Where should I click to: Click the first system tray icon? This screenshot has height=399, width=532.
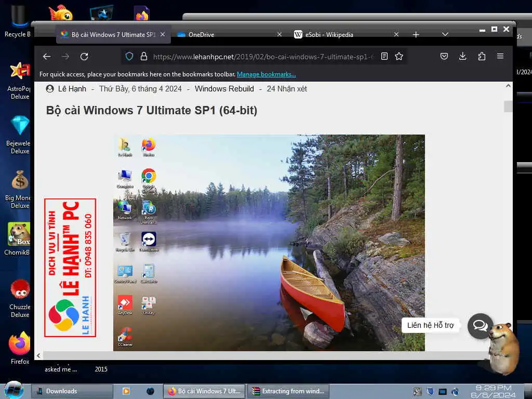[x=417, y=392]
